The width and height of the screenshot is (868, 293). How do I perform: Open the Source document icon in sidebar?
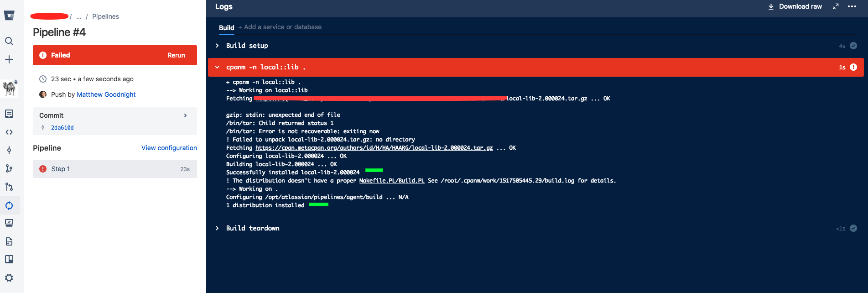click(9, 114)
